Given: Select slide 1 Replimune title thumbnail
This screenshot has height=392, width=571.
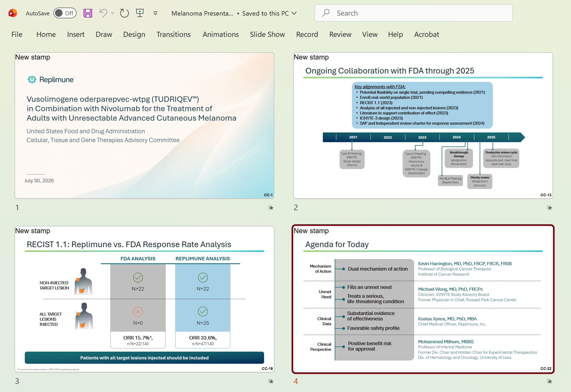Looking at the screenshot, I should tap(144, 125).
